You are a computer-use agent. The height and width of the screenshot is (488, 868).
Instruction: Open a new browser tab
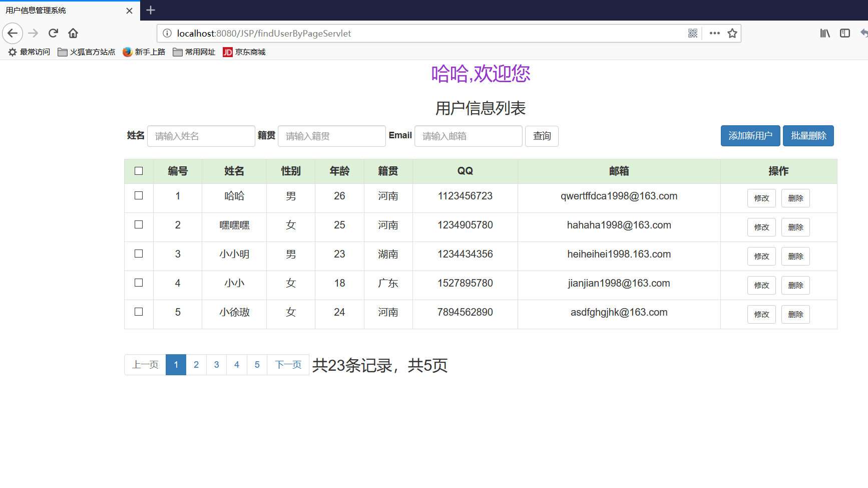coord(150,10)
